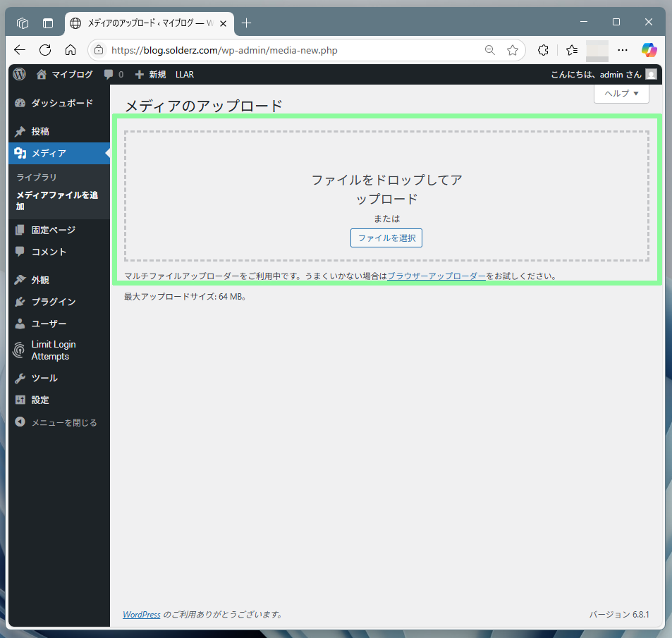Collapse sidebar with メニューを閉じる

(63, 422)
